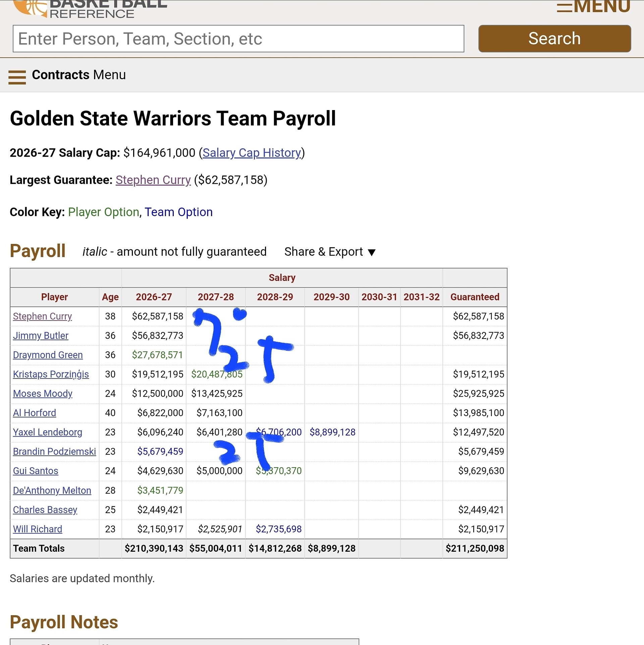Open De'Anthony Melton's player page
This screenshot has height=645, width=644.
pos(52,490)
